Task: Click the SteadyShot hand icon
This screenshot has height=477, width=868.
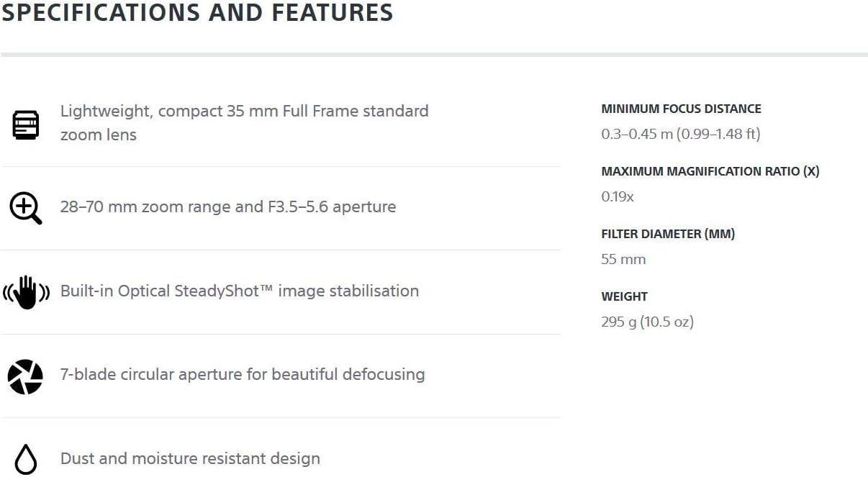Action: 26,291
